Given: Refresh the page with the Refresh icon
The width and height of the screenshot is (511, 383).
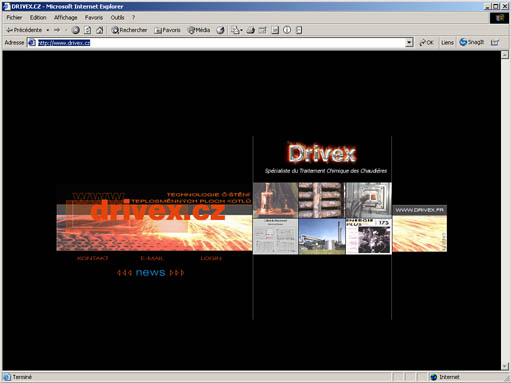Looking at the screenshot, I should 87,30.
